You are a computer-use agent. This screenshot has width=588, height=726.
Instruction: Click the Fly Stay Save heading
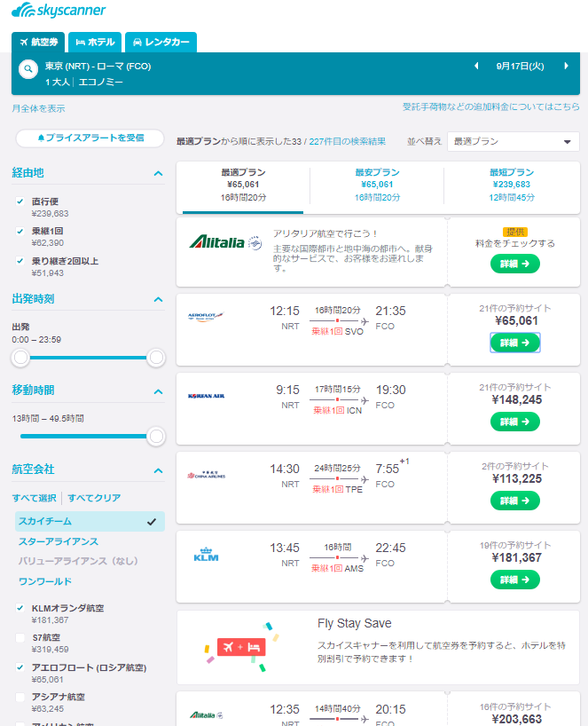coord(355,624)
